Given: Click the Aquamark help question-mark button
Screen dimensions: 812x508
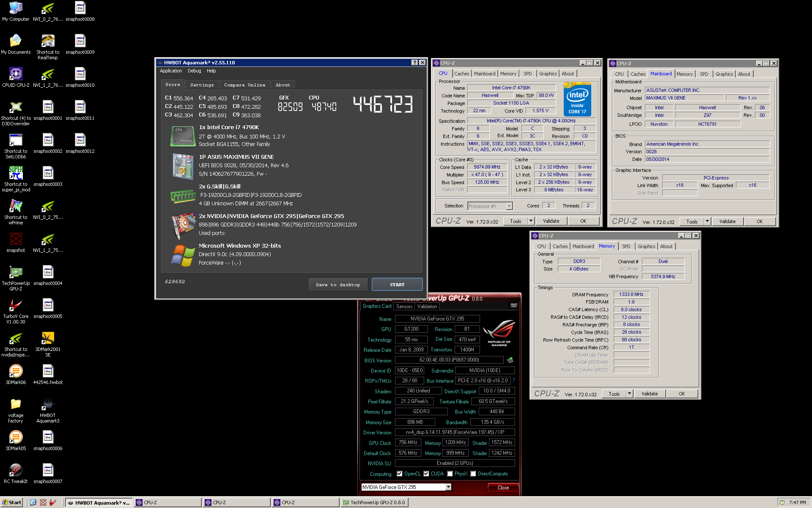Looking at the screenshot, I should pyautogui.click(x=414, y=63).
